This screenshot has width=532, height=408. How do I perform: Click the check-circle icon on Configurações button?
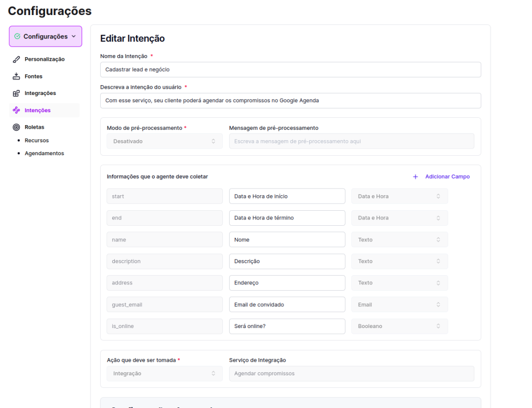tap(18, 36)
